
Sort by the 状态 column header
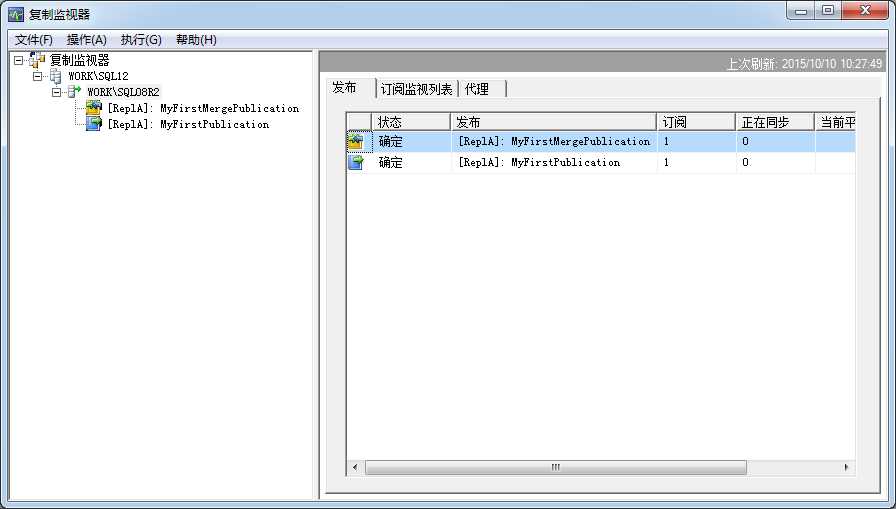click(x=411, y=122)
